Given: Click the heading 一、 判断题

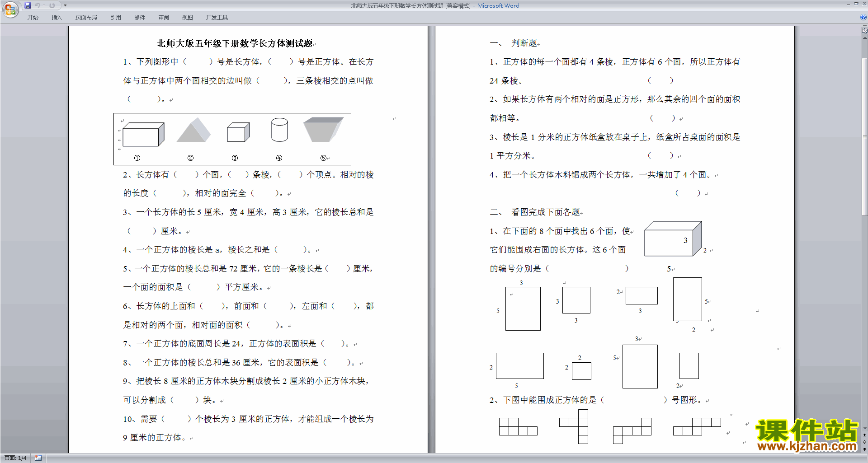Looking at the screenshot, I should (514, 43).
